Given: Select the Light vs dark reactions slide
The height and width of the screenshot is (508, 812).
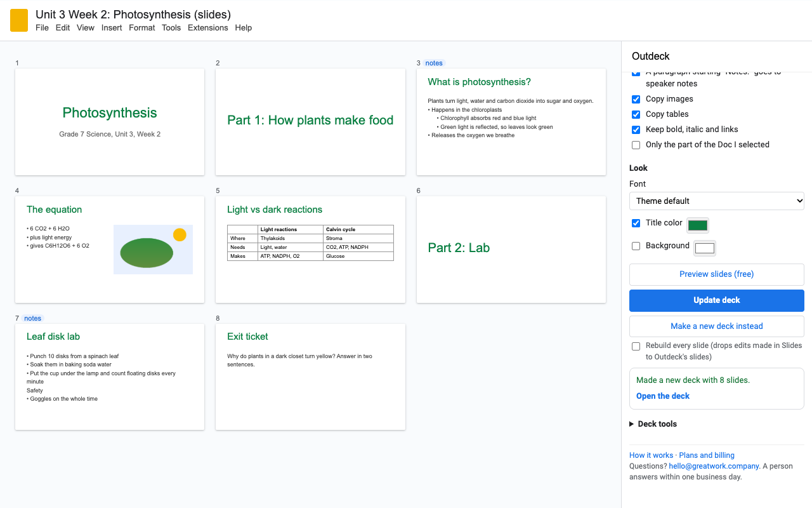Looking at the screenshot, I should tap(310, 250).
